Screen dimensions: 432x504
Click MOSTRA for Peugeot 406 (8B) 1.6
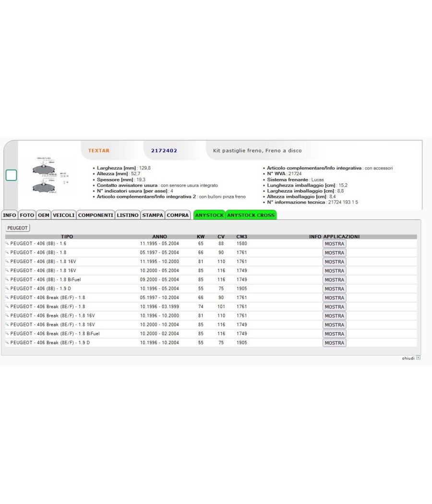[334, 244]
